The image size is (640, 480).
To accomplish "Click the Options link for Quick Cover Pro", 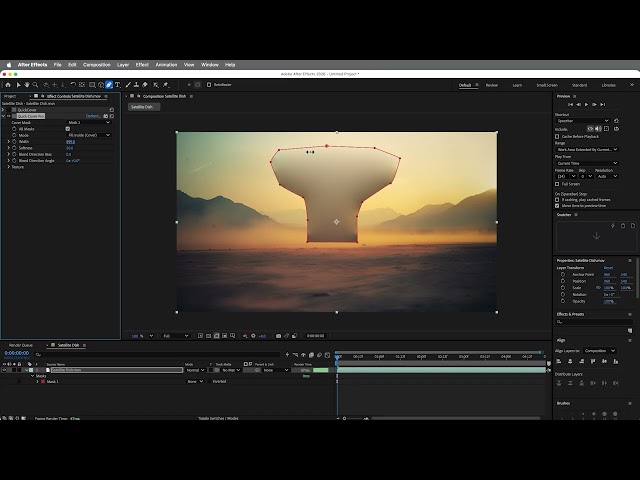I will 93,116.
